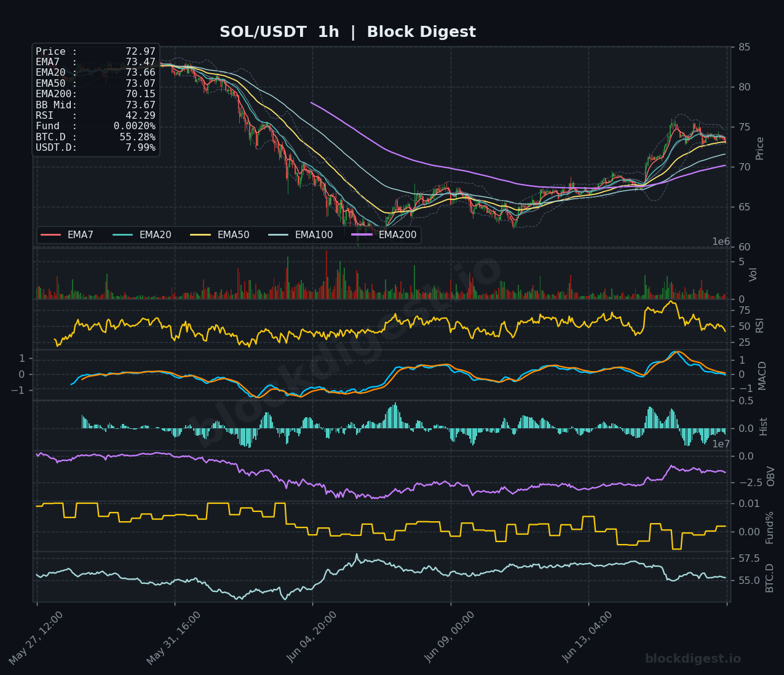Click the 1e7 OBV scale label
The height and width of the screenshot is (675, 784).
[721, 444]
